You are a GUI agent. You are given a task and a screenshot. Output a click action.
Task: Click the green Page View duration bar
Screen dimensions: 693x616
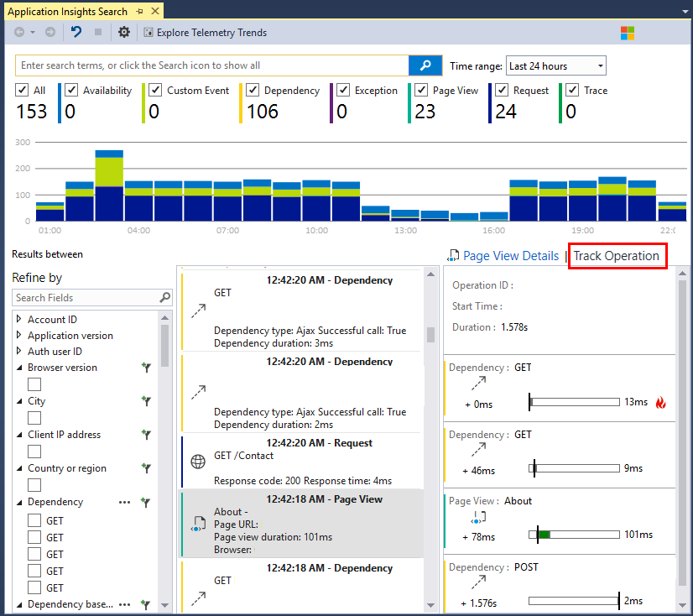[544, 535]
